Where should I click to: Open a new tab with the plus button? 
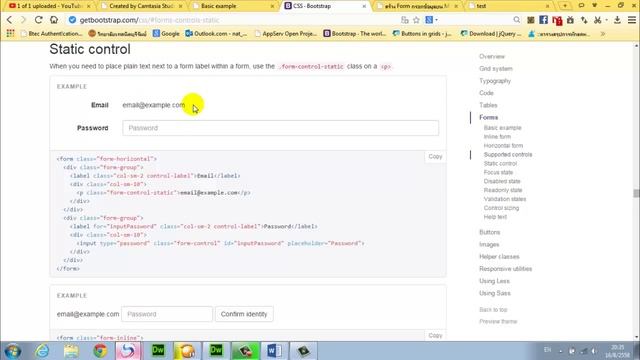pyautogui.click(x=565, y=6)
